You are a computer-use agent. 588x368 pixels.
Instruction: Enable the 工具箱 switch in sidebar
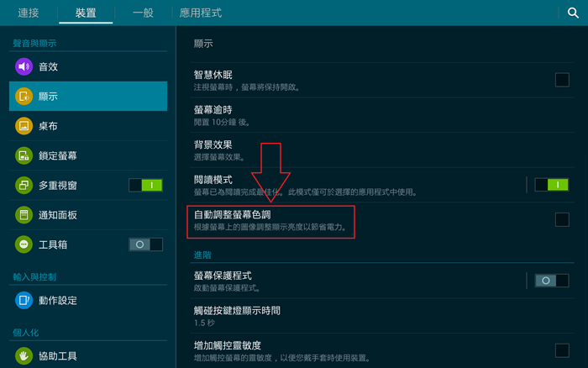click(145, 244)
